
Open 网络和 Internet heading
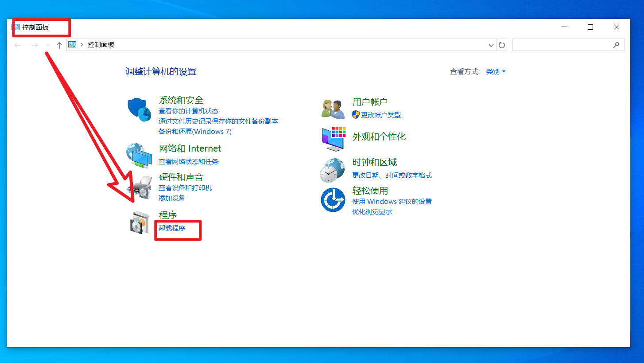[x=190, y=148]
